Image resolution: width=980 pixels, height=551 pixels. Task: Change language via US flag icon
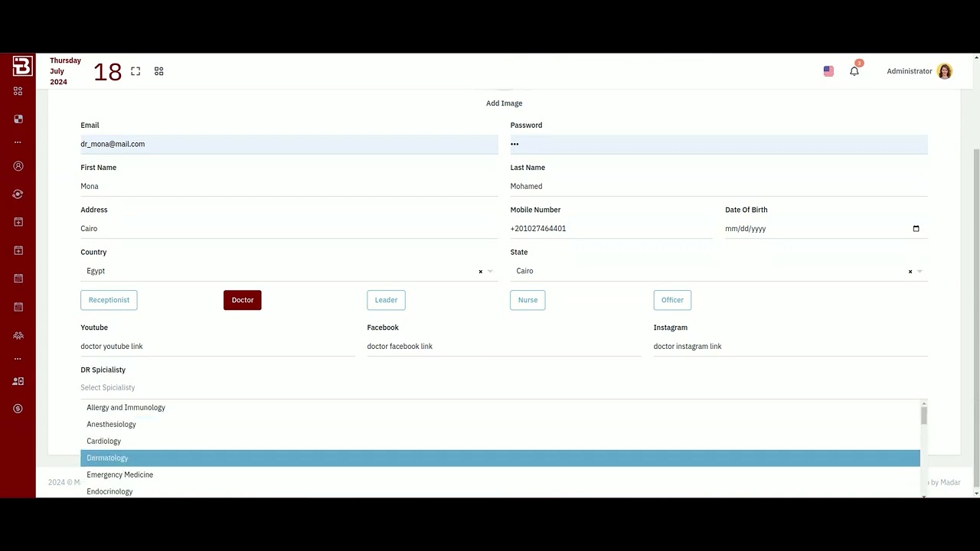click(828, 71)
